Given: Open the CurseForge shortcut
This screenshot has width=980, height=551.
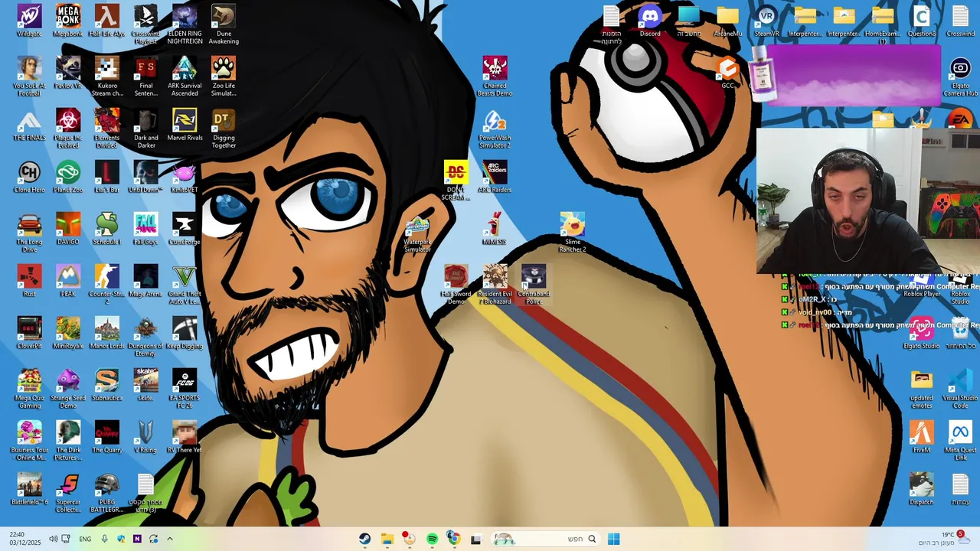Looking at the screenshot, I should click(x=185, y=229).
